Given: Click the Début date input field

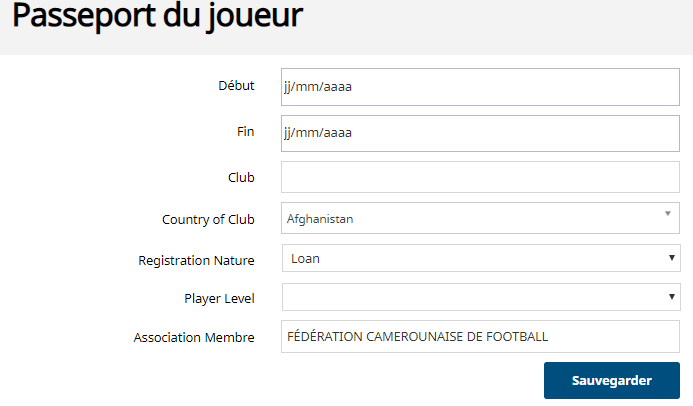Looking at the screenshot, I should pyautogui.click(x=480, y=87).
